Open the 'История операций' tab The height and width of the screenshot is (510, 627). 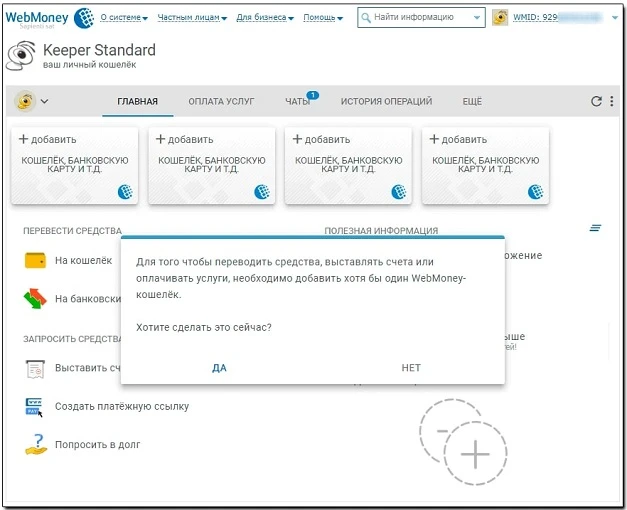point(386,102)
